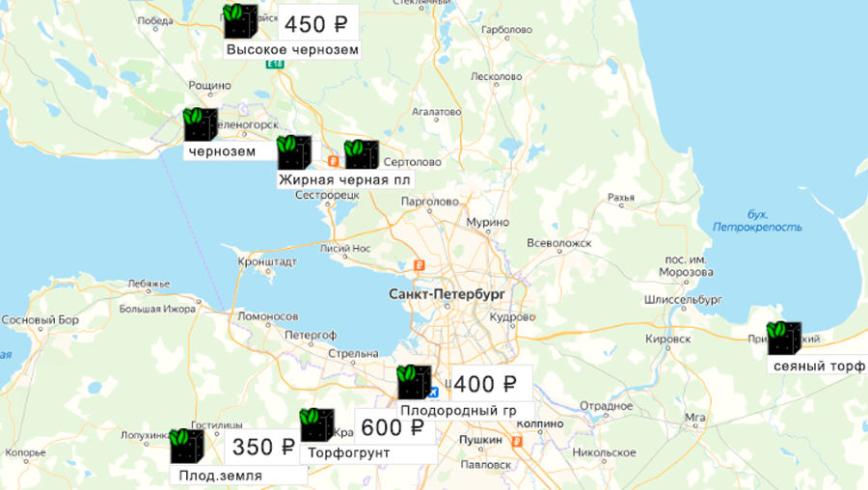Click the Кронштадт town label on map
The height and width of the screenshot is (490, 868).
tap(265, 261)
